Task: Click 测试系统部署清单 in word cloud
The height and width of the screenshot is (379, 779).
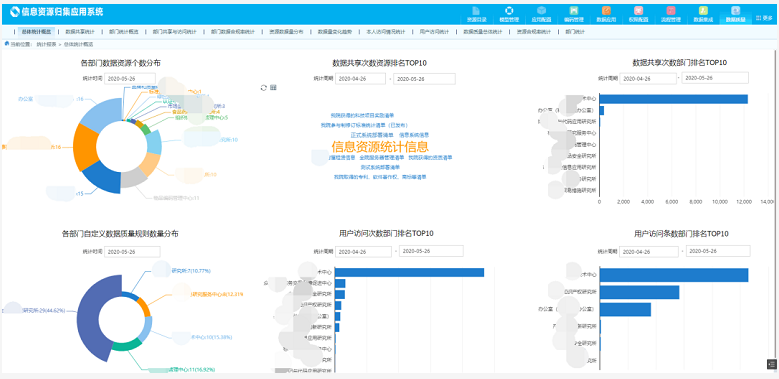Action: (380, 167)
